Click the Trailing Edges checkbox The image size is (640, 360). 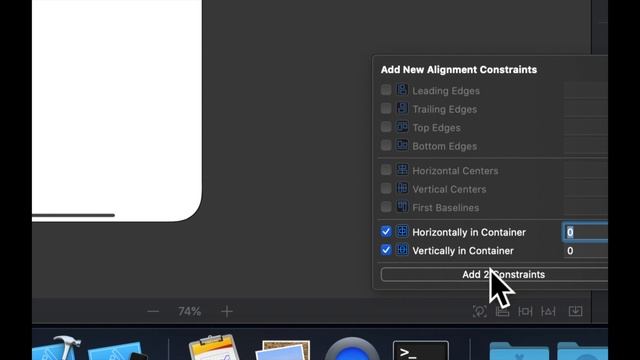coord(386,108)
